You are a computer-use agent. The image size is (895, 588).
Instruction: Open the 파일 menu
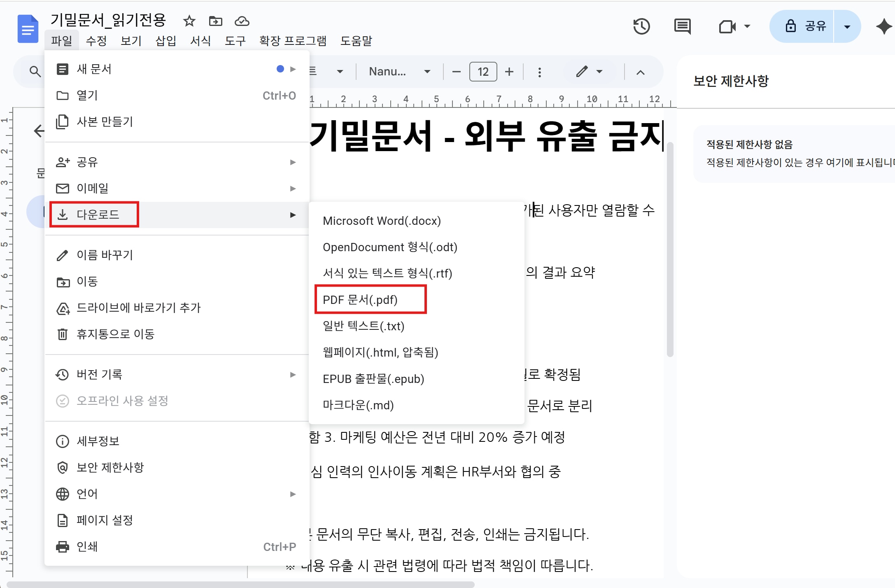click(62, 41)
